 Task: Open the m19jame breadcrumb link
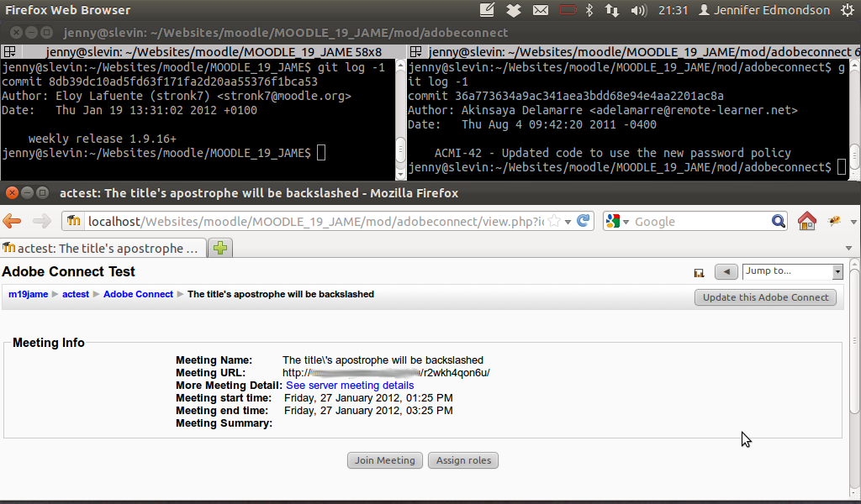28,294
